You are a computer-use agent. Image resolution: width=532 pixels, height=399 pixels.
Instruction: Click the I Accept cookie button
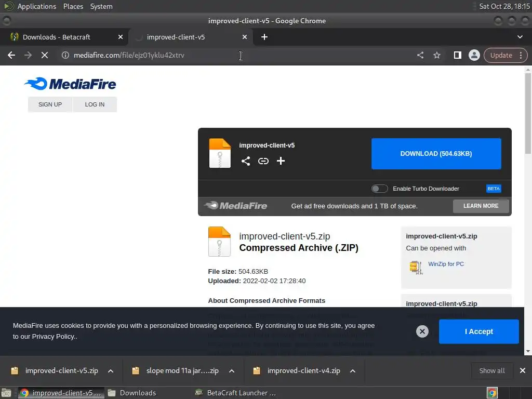click(478, 331)
